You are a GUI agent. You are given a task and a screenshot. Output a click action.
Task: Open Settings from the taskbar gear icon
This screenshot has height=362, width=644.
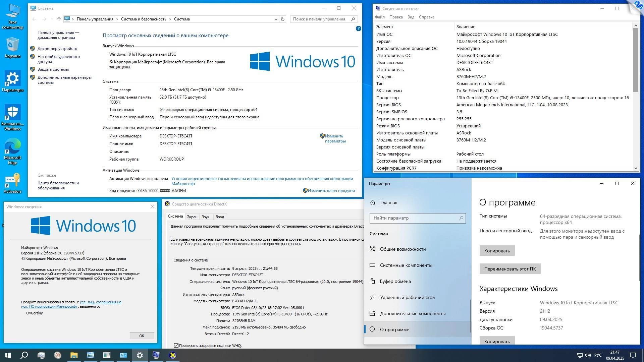click(140, 355)
